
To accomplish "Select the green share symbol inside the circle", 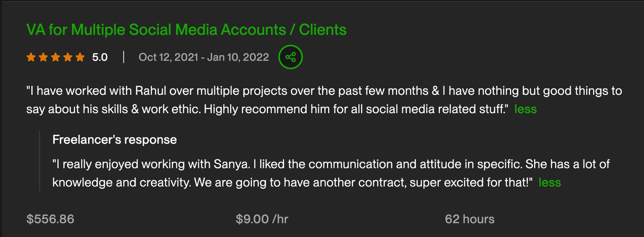I will [x=290, y=57].
